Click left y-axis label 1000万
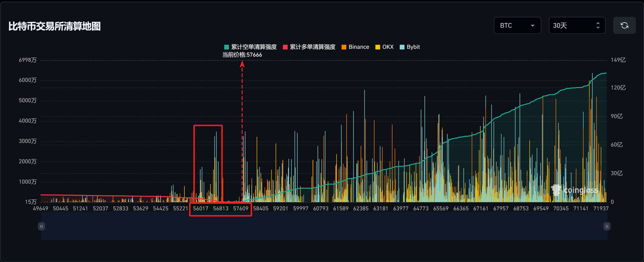Image resolution: width=644 pixels, height=262 pixels. coord(28,182)
